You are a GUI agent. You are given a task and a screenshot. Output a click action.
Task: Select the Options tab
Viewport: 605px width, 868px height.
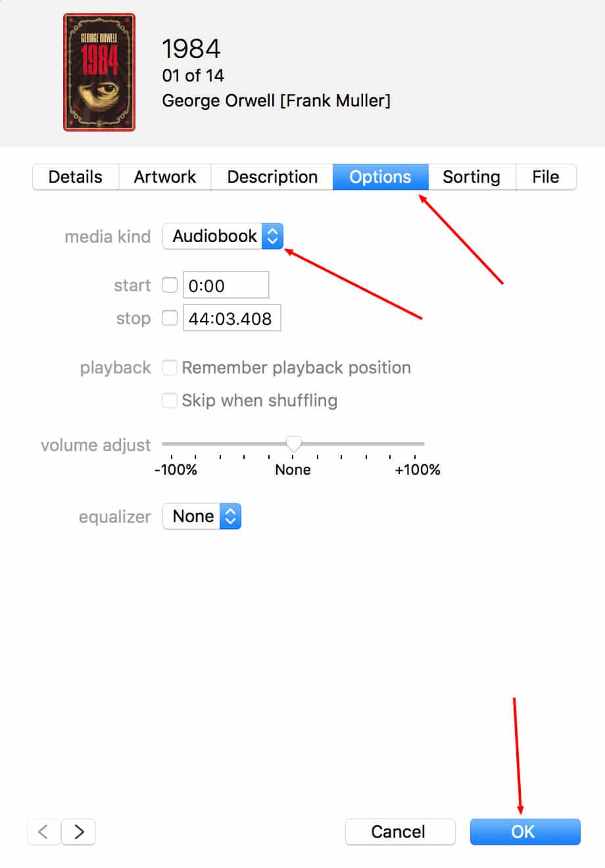[380, 177]
